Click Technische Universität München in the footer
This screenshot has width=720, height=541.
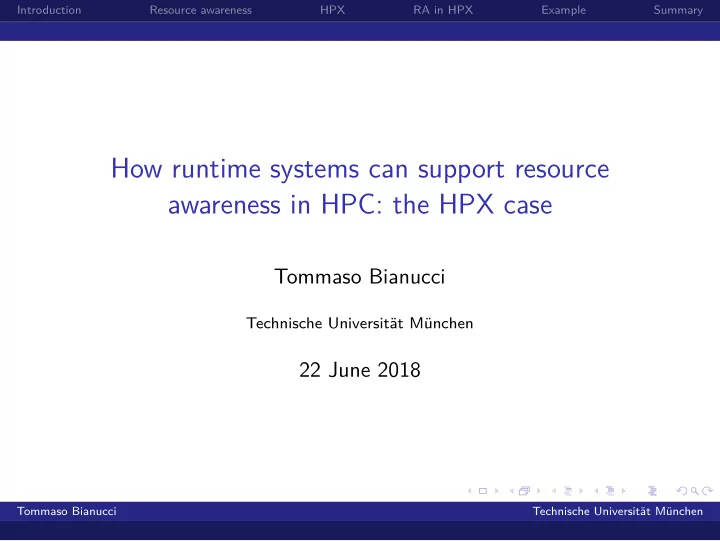pyautogui.click(x=618, y=511)
